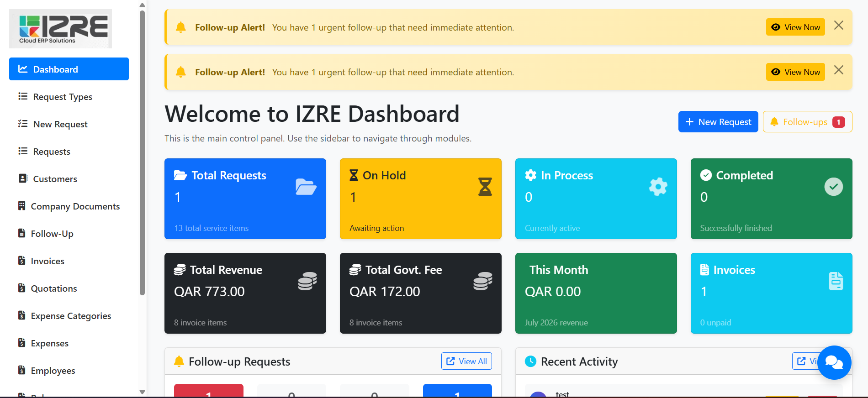Click the Company Documents building icon
The height and width of the screenshot is (398, 868).
pos(21,206)
